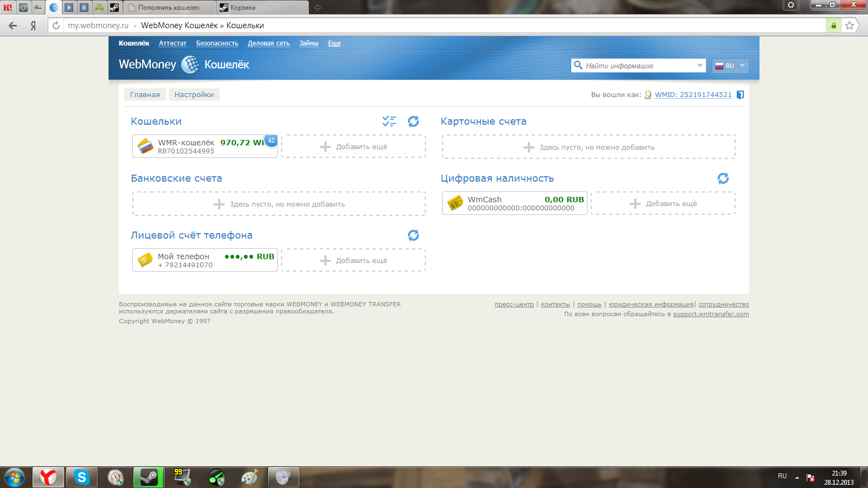The width and height of the screenshot is (868, 488).
Task: Open the RU language dropdown on the site
Action: tap(730, 66)
